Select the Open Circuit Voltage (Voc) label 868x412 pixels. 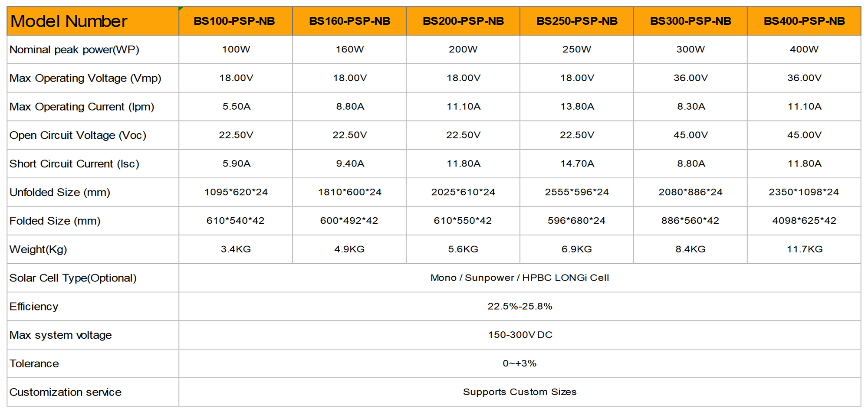[x=78, y=135]
